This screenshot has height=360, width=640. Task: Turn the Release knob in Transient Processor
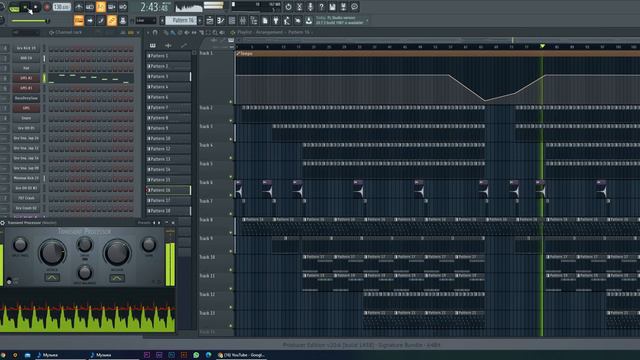(117, 252)
